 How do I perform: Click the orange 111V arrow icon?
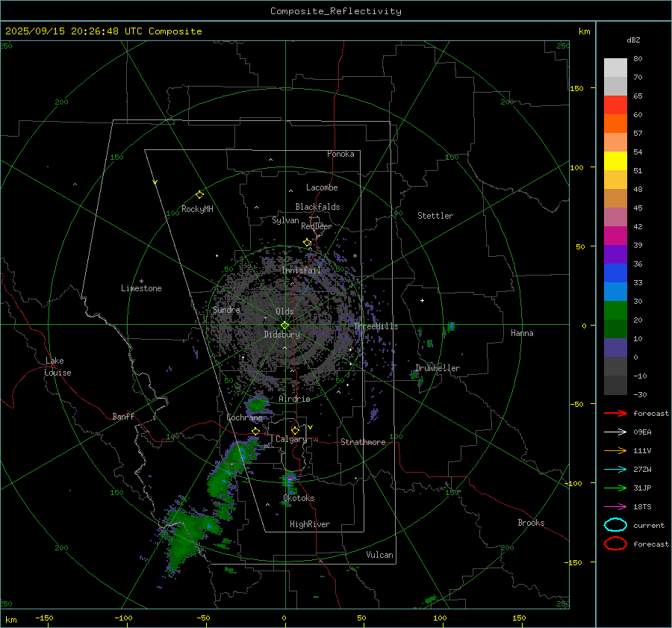(x=615, y=450)
